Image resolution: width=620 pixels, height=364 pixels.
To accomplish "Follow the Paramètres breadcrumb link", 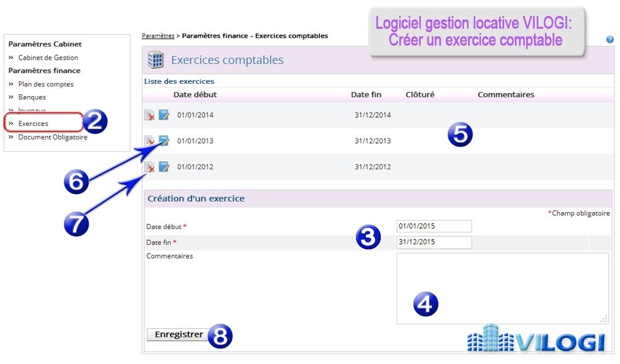I will pyautogui.click(x=158, y=36).
